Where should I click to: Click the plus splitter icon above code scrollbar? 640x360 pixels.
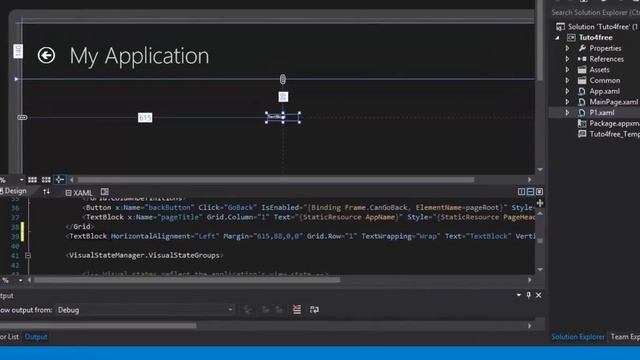pos(540,203)
